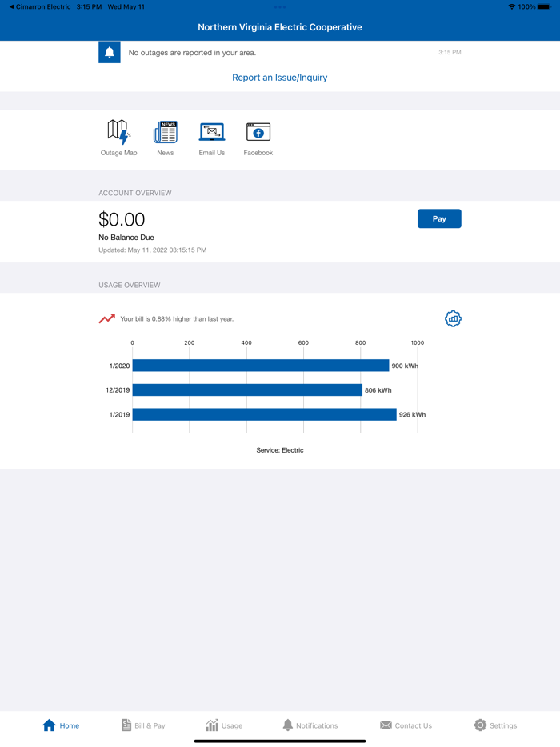This screenshot has height=747, width=560.
Task: Open the Bill & Pay tab
Action: pyautogui.click(x=143, y=725)
